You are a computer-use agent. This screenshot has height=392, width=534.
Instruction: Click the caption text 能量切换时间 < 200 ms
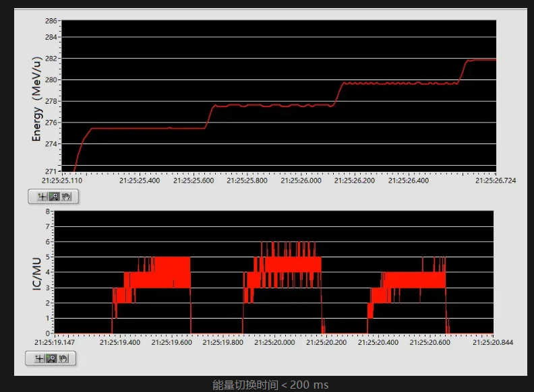pyautogui.click(x=270, y=385)
